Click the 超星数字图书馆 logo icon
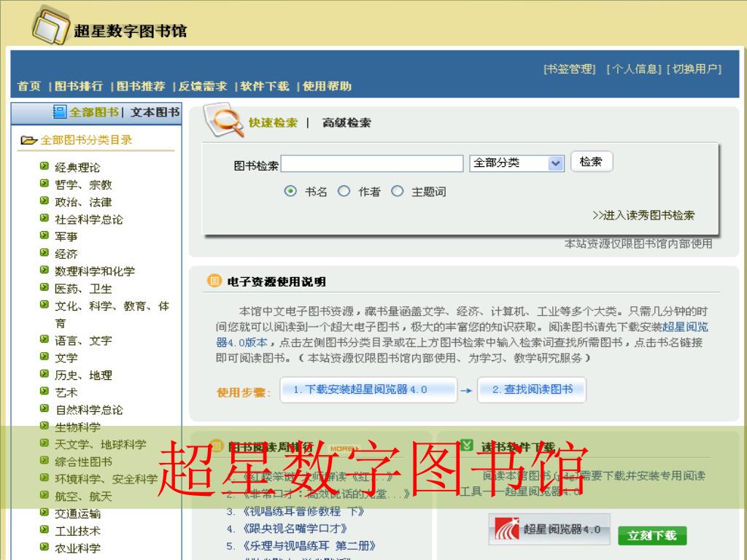Image resolution: width=747 pixels, height=560 pixels. [50, 26]
